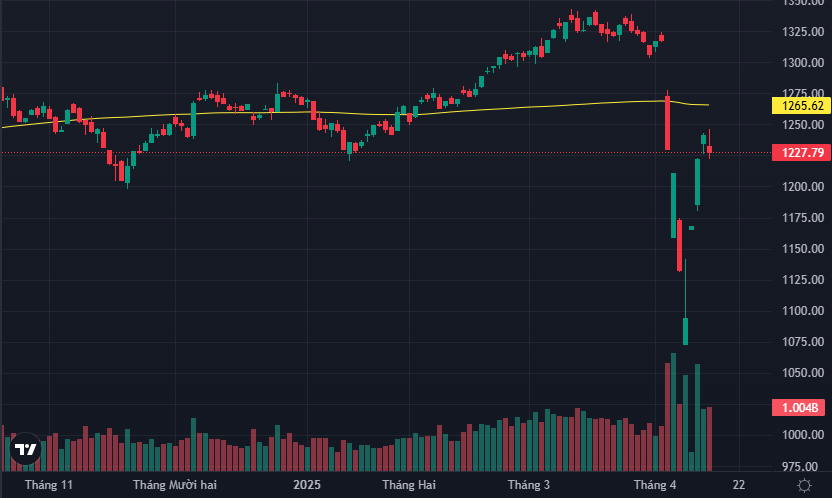Click the TradingView logo icon
The width and height of the screenshot is (832, 498).
tap(26, 450)
